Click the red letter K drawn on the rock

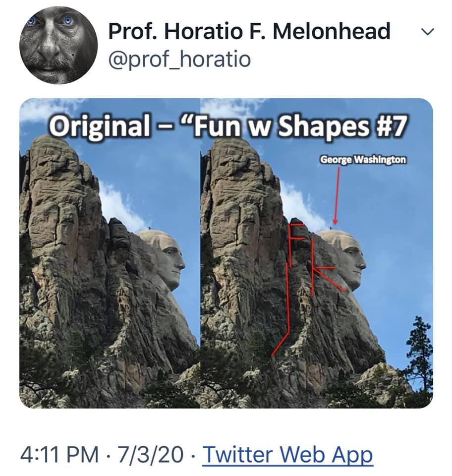[322, 272]
